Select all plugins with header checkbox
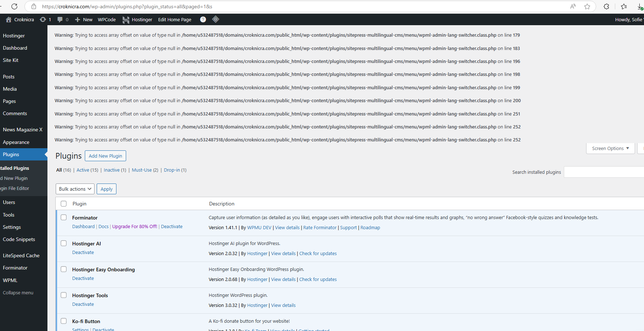Screen dimensions: 644x331 coord(64,204)
